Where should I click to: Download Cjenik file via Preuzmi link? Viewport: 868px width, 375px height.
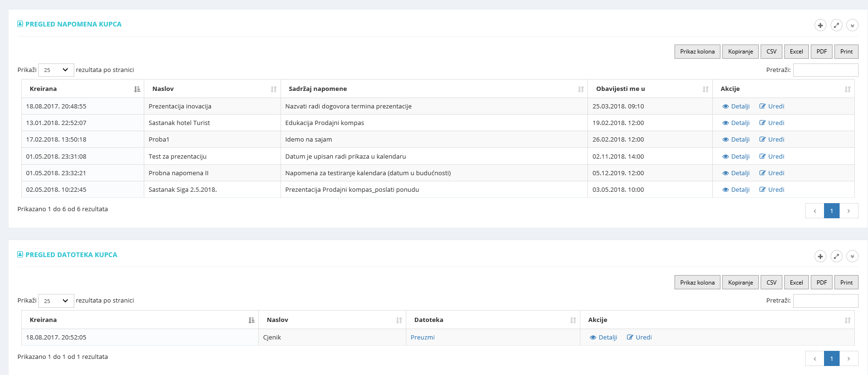pyautogui.click(x=422, y=338)
